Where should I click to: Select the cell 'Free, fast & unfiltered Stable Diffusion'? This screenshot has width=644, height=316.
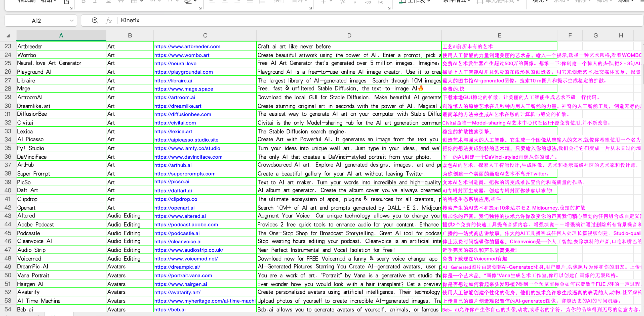click(x=349, y=89)
